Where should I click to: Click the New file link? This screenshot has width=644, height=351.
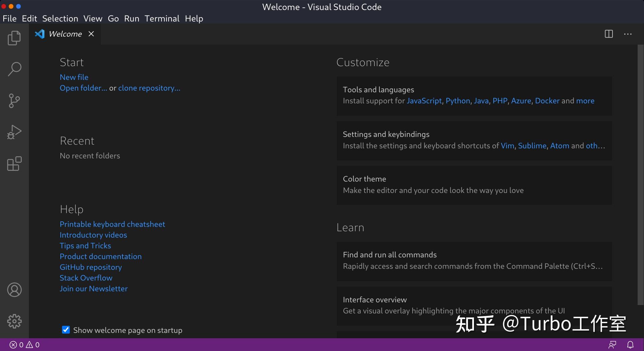pos(74,77)
